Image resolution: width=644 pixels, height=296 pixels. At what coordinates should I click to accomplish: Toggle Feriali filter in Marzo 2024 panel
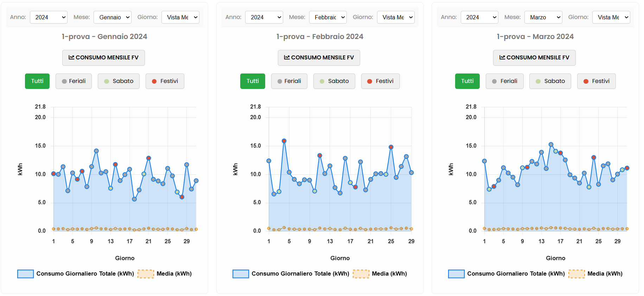pyautogui.click(x=504, y=81)
